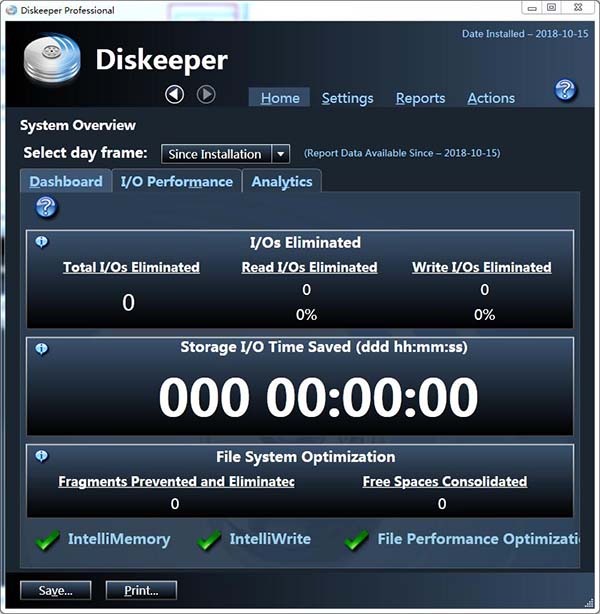Screen dimensions: 600x614
Task: Click Read I/Os Eliminated link
Action: click(x=309, y=267)
